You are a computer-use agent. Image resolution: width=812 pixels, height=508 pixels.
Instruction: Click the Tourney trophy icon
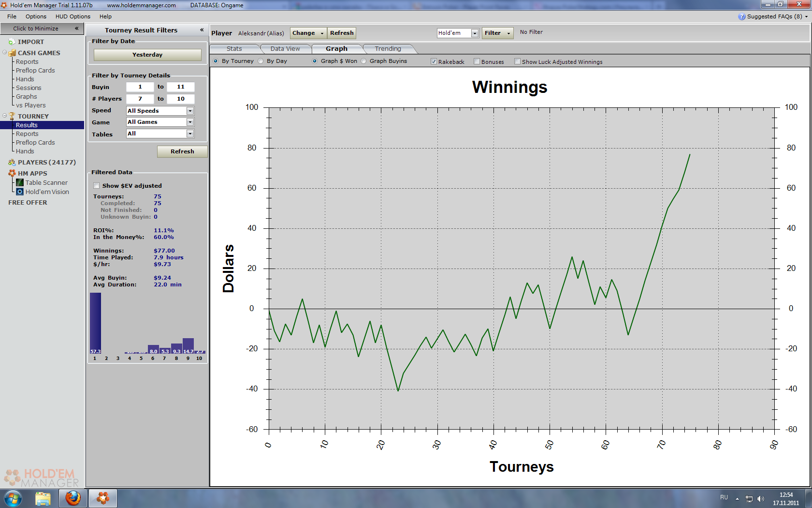(12, 116)
